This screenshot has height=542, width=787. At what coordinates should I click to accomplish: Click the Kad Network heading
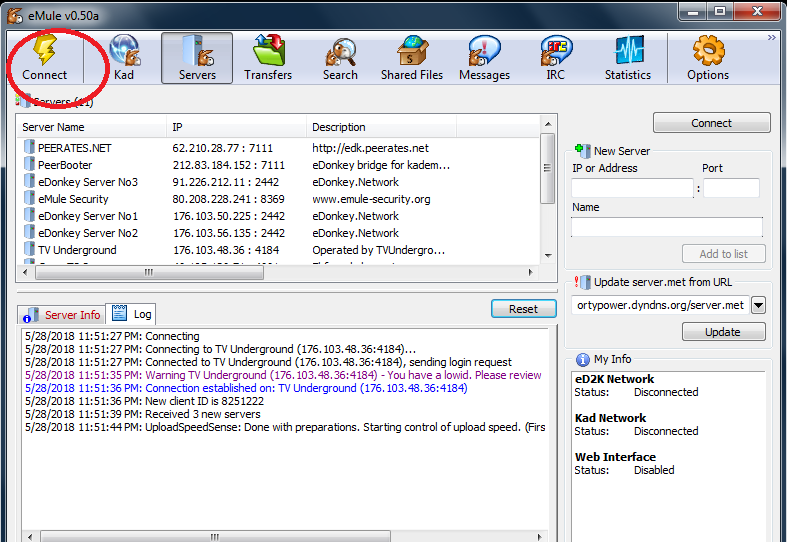(x=610, y=418)
